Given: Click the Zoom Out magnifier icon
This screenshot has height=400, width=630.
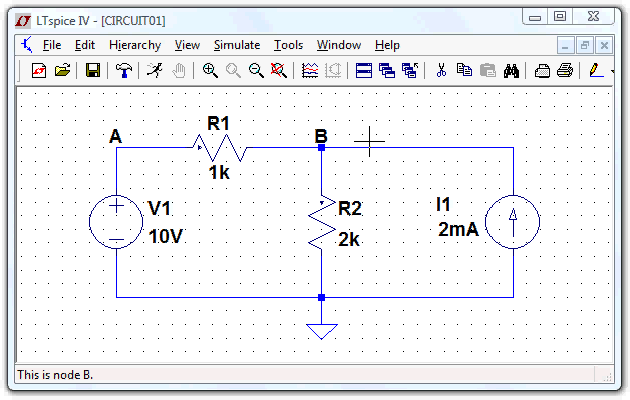Looking at the screenshot, I should [x=256, y=70].
